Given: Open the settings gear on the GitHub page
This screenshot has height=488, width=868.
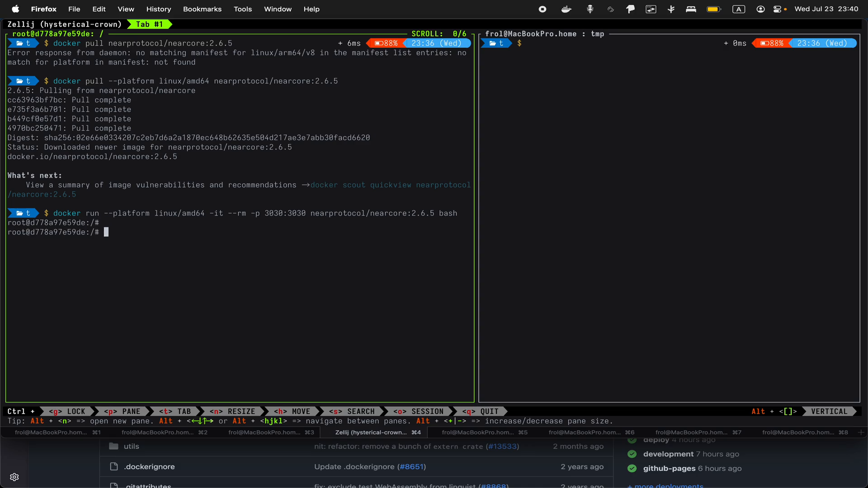Looking at the screenshot, I should (14, 477).
